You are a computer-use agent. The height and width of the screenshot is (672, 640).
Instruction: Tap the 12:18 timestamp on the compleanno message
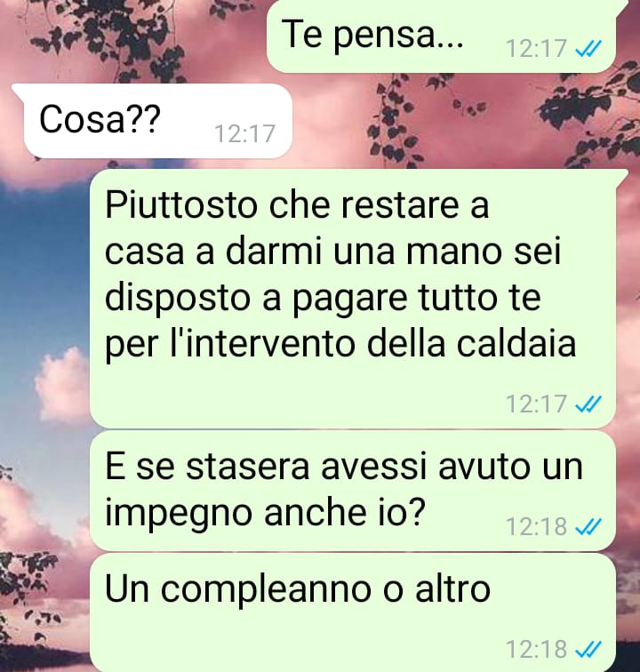tap(536, 649)
